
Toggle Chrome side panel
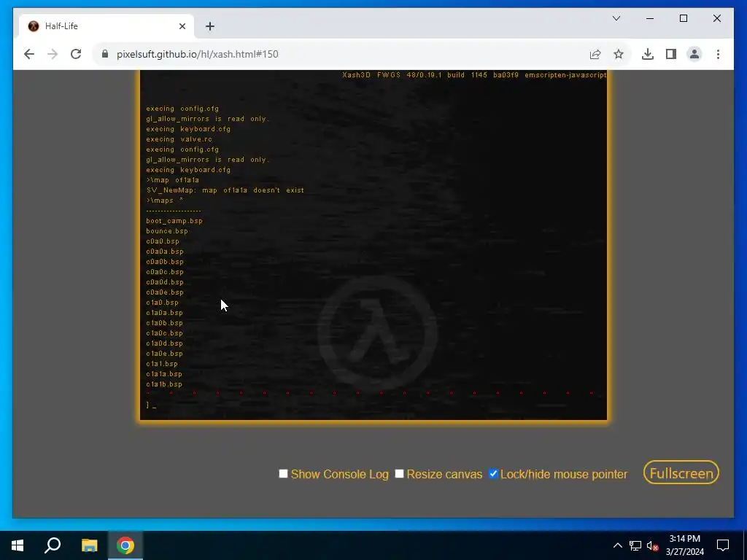point(671,54)
